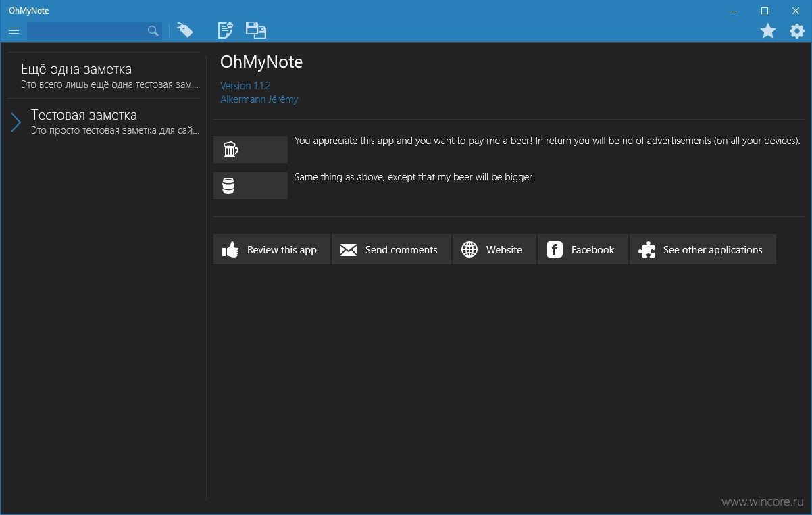Screen dimensions: 812x515
Task: Click Send comments button
Action: [391, 249]
